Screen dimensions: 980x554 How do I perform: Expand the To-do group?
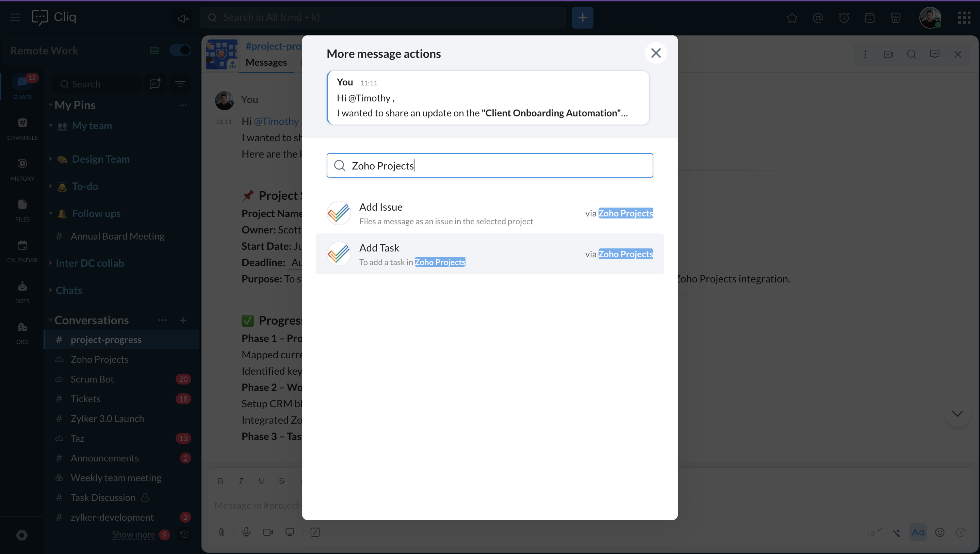tap(51, 186)
